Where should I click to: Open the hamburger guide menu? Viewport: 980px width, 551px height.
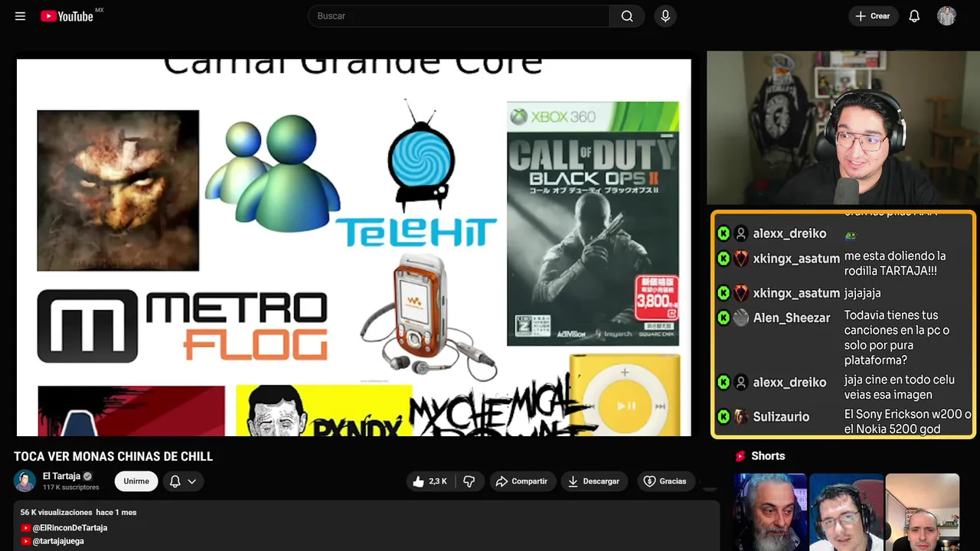tap(20, 16)
